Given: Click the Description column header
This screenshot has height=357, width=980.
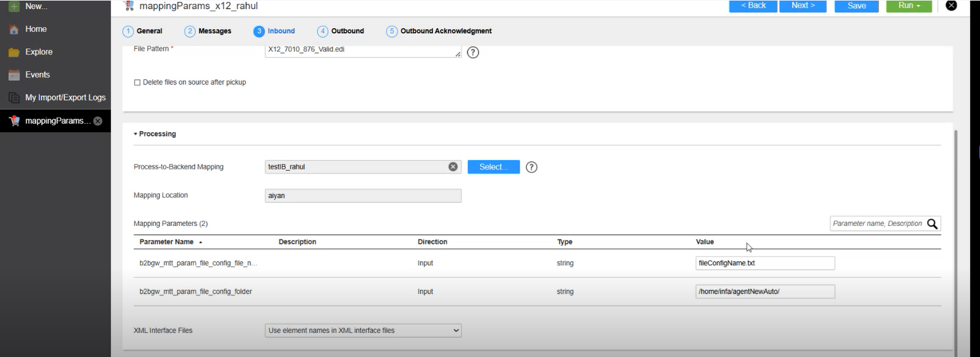Looking at the screenshot, I should pos(298,242).
